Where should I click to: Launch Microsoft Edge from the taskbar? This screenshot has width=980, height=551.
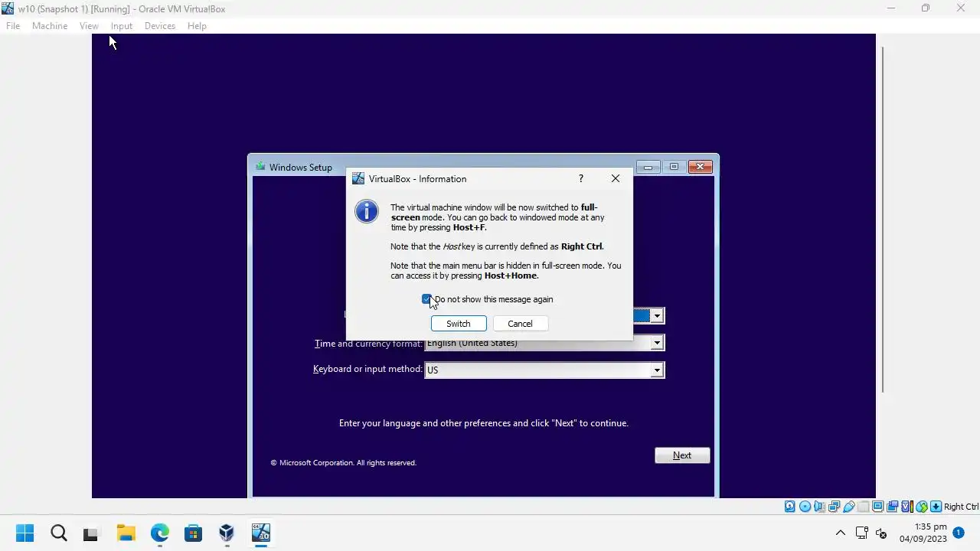159,533
